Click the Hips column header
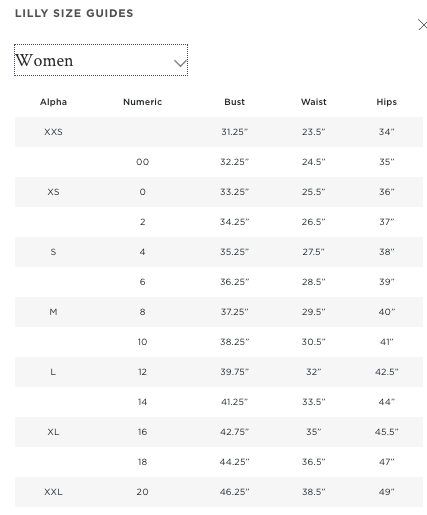 click(x=387, y=102)
